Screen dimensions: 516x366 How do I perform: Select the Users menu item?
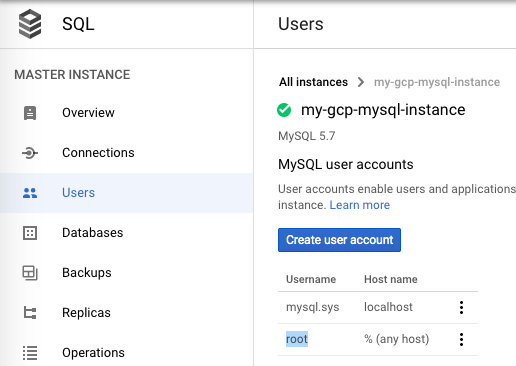[127, 193]
